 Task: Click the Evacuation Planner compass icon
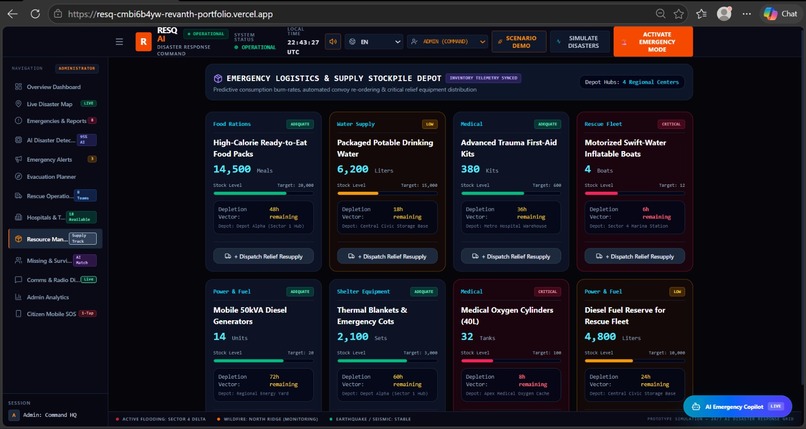pyautogui.click(x=19, y=176)
